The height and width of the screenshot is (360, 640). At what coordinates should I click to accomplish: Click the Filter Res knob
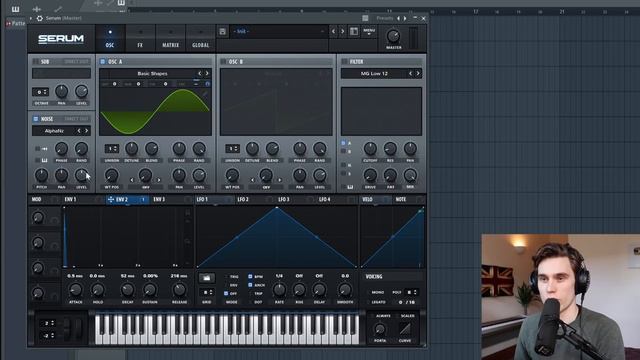click(x=390, y=149)
